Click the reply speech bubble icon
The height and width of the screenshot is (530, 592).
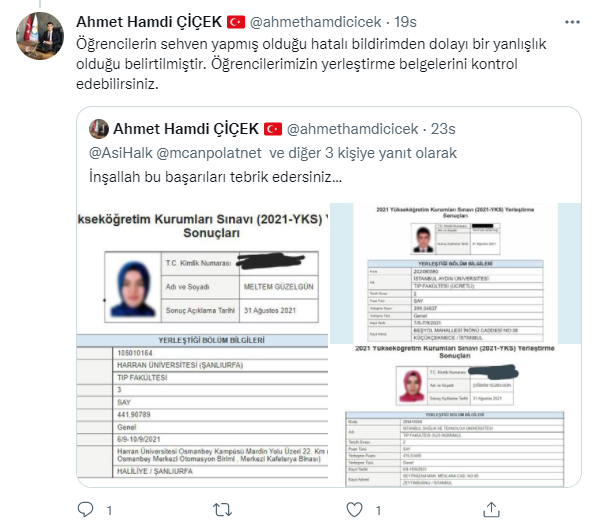[x=85, y=509]
